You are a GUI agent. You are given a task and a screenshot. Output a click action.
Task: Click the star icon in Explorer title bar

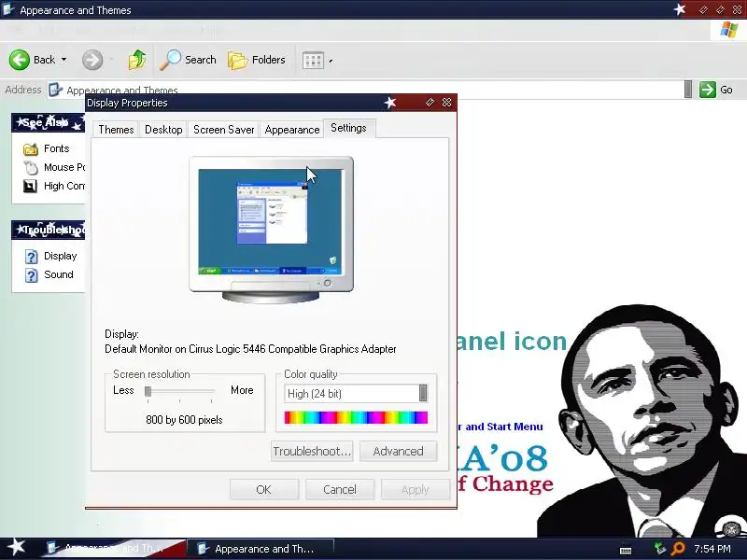(x=680, y=9)
